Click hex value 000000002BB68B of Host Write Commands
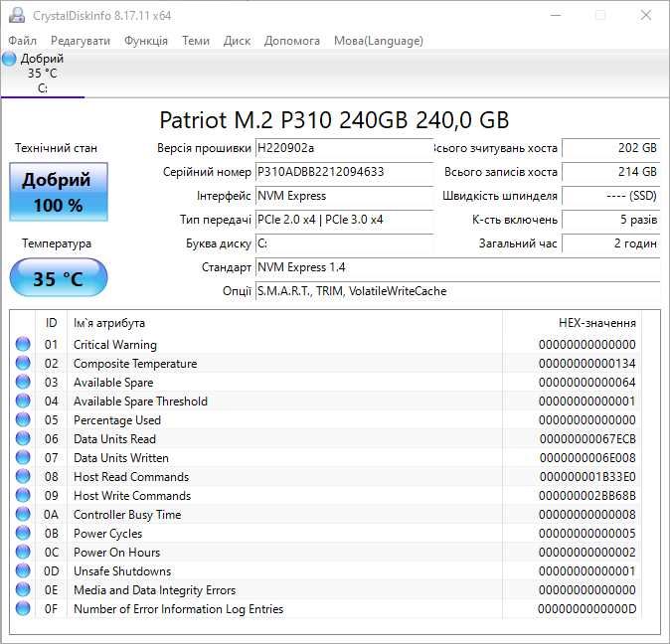Viewport: 670px width, 644px height. 587,496
